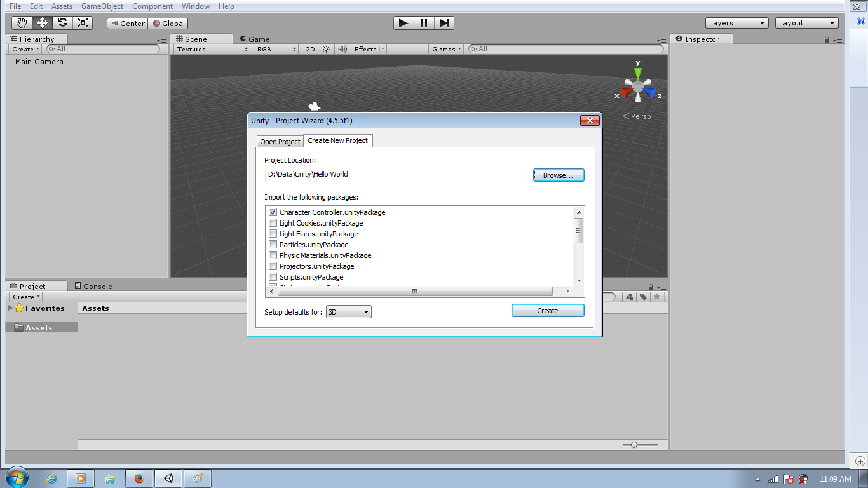Click the Browse button
868x488 pixels.
pos(558,175)
